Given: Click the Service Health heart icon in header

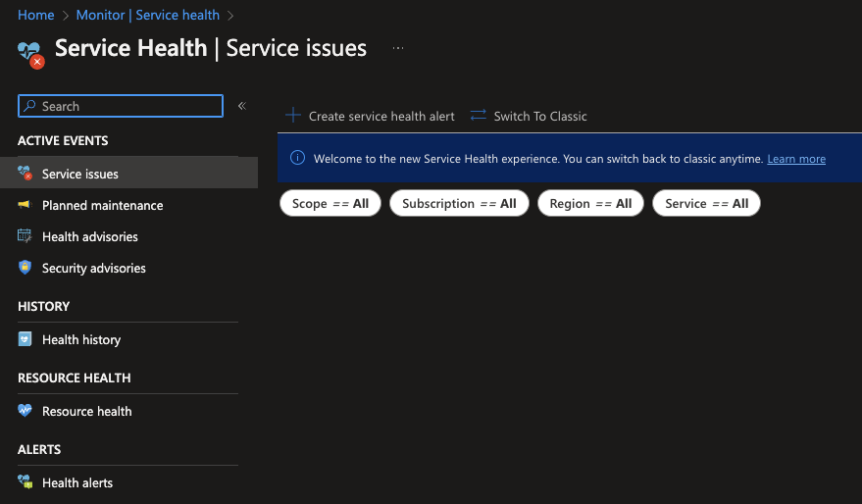Looking at the screenshot, I should point(30,54).
